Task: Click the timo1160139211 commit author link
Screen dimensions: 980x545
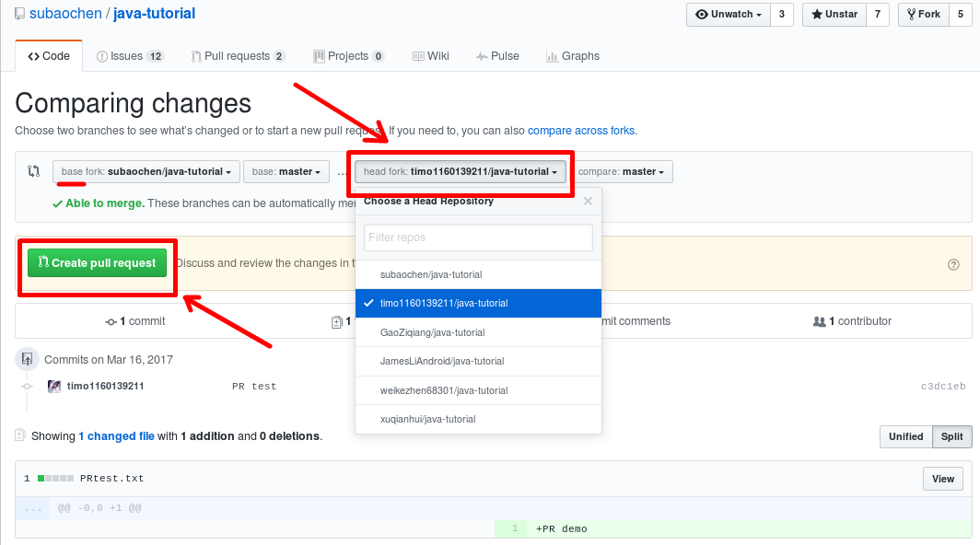Action: (106, 387)
